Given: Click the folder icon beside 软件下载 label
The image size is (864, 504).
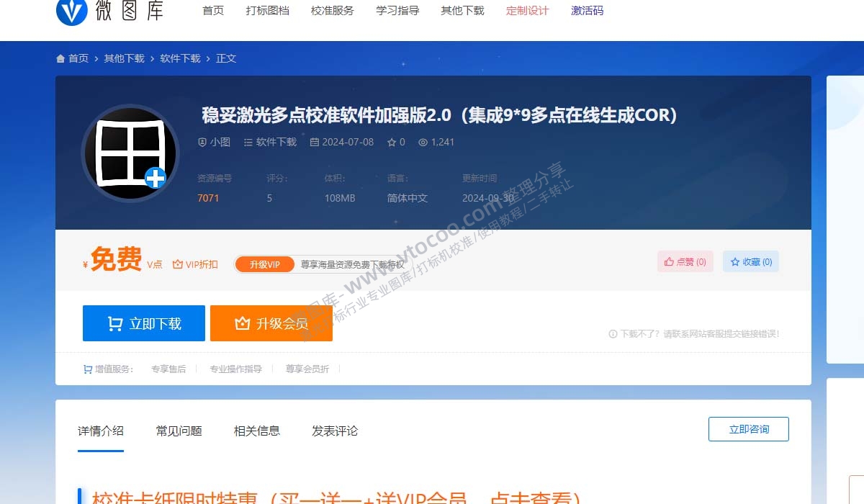Looking at the screenshot, I should (249, 142).
